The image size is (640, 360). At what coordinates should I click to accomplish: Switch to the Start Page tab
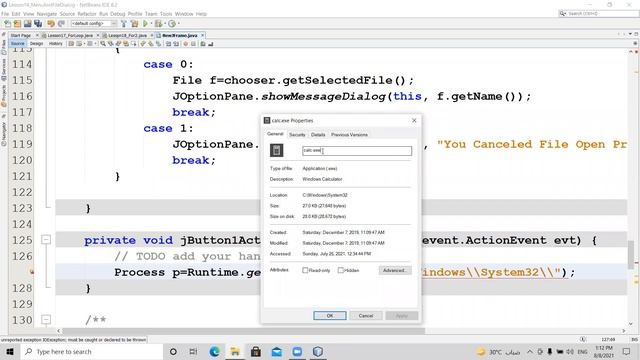[20, 36]
